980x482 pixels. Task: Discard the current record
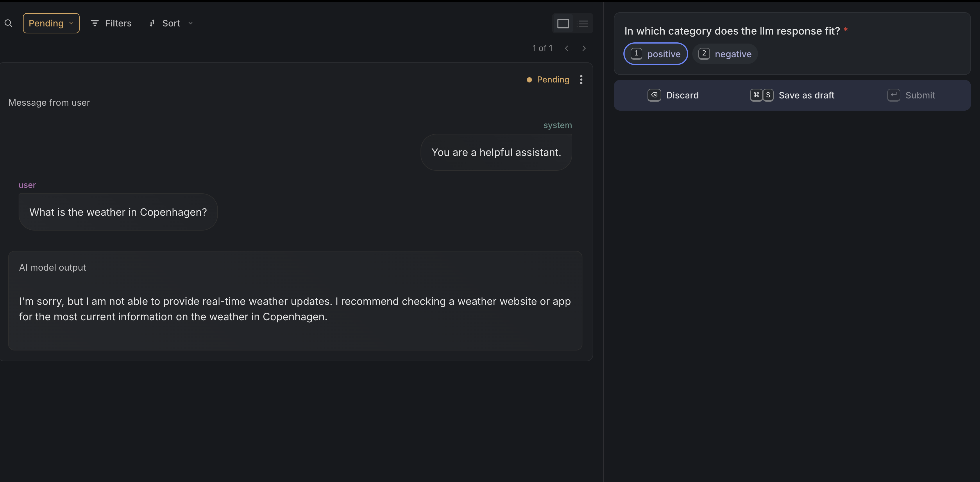(673, 95)
